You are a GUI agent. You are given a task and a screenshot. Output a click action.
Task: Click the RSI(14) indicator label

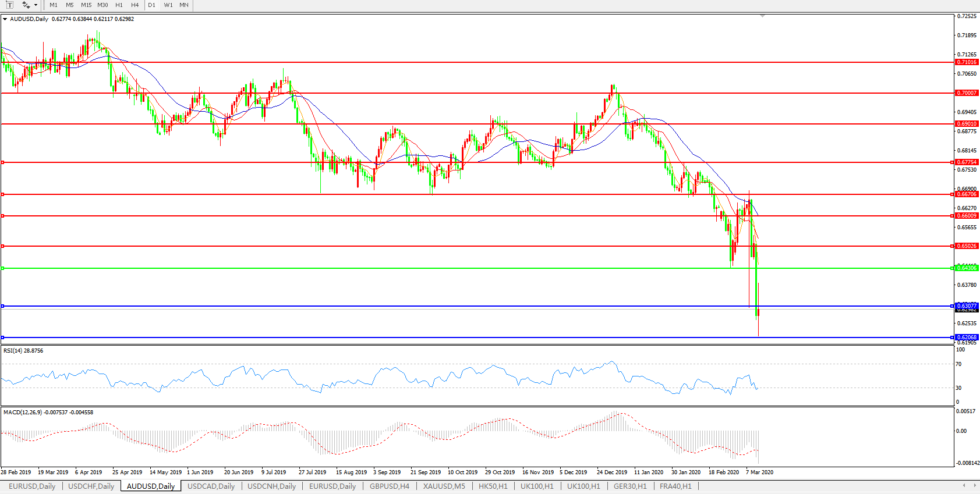coord(23,351)
